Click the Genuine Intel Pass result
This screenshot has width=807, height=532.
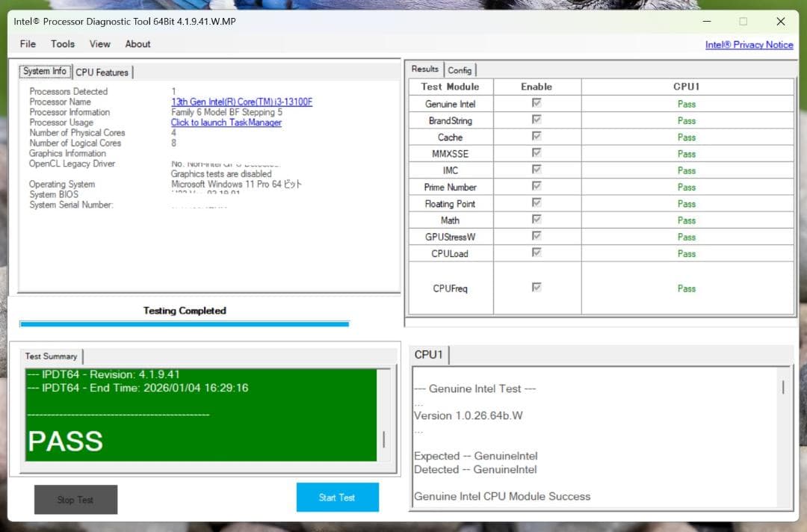pyautogui.click(x=687, y=104)
